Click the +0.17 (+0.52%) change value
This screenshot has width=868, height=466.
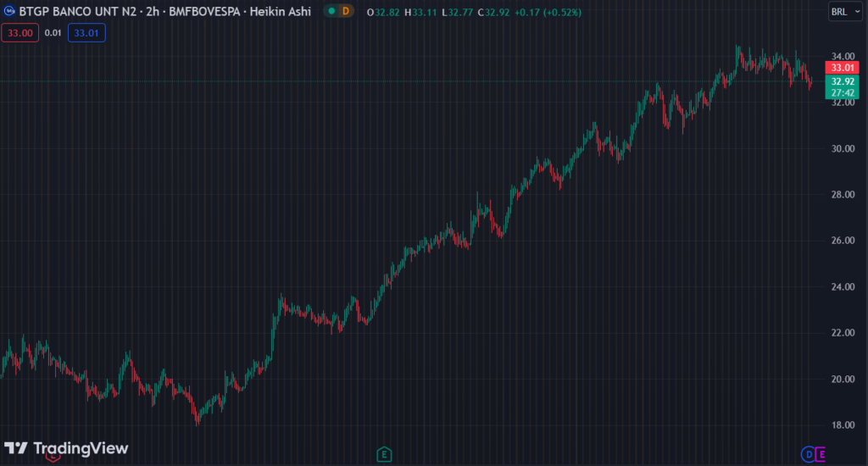coord(548,12)
